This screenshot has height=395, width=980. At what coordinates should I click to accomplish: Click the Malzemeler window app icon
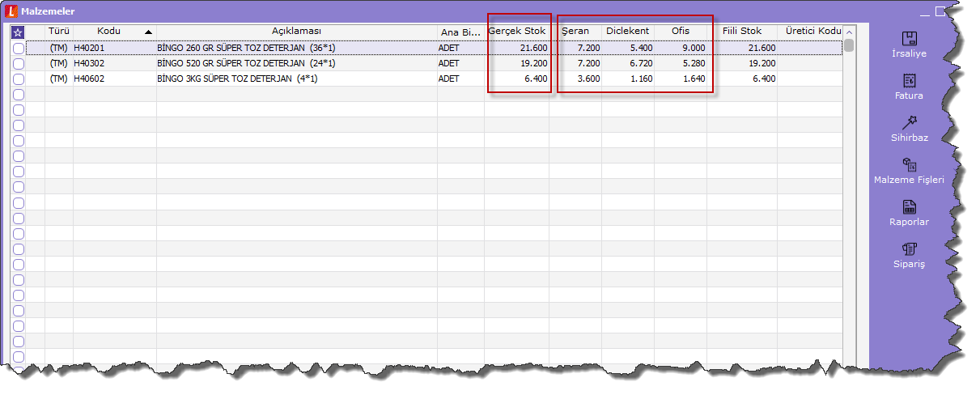[10, 12]
